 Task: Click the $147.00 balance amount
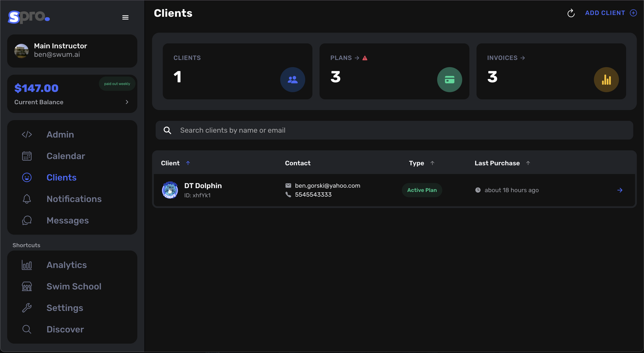37,88
